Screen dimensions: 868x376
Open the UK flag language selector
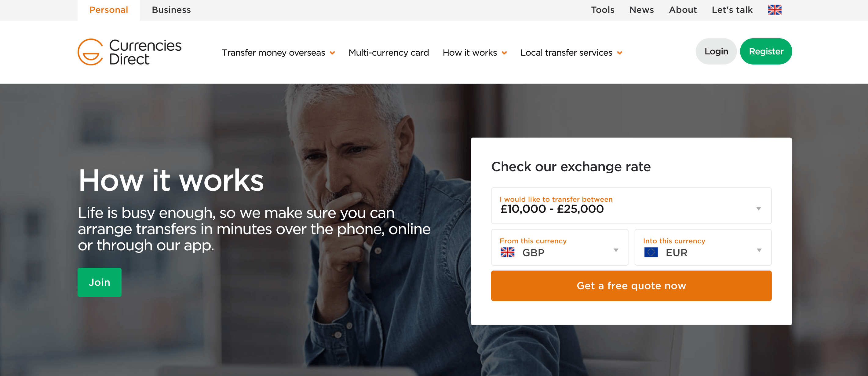(x=774, y=10)
